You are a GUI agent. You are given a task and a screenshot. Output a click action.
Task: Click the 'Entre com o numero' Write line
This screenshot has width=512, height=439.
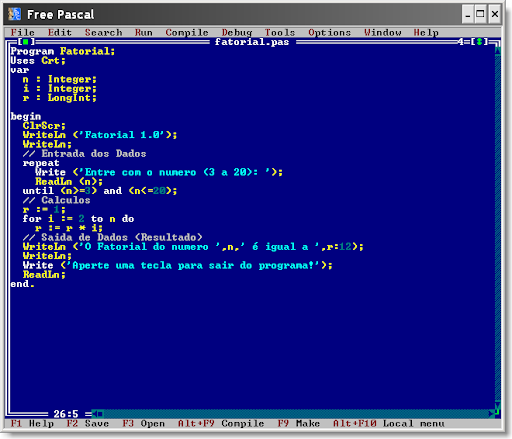coord(159,172)
